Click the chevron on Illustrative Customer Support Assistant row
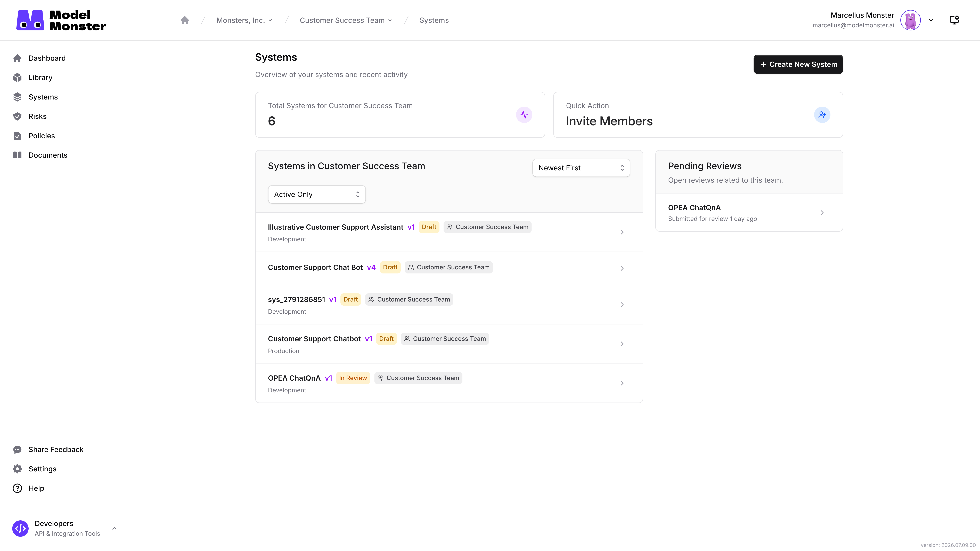The image size is (980, 551). coord(622,232)
